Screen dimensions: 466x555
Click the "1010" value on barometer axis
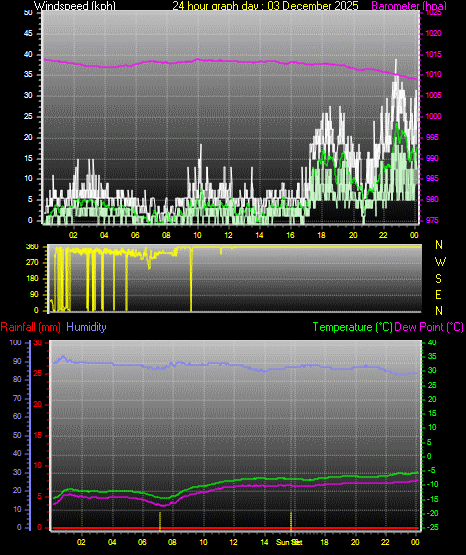pos(433,75)
